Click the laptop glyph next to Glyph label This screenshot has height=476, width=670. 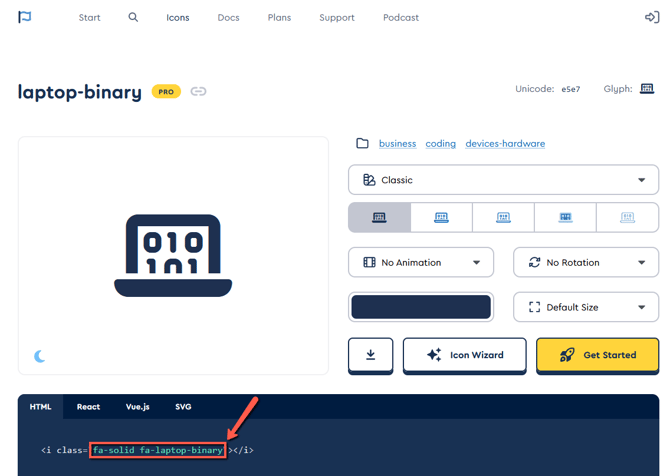pyautogui.click(x=647, y=88)
